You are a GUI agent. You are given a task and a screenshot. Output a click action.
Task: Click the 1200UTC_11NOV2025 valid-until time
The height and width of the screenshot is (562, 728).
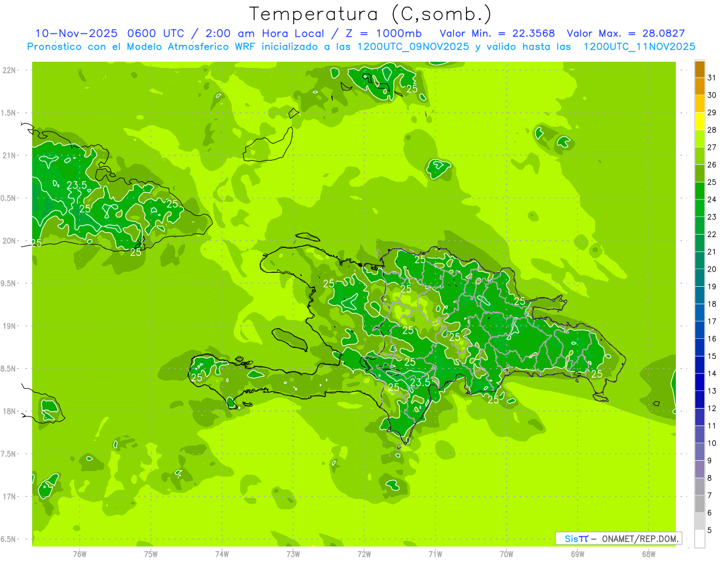pos(639,47)
